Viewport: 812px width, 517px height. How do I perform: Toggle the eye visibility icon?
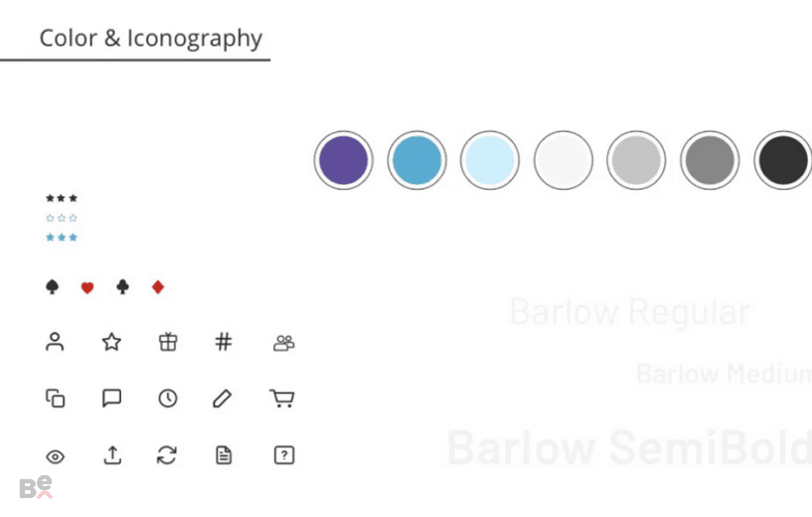point(55,457)
